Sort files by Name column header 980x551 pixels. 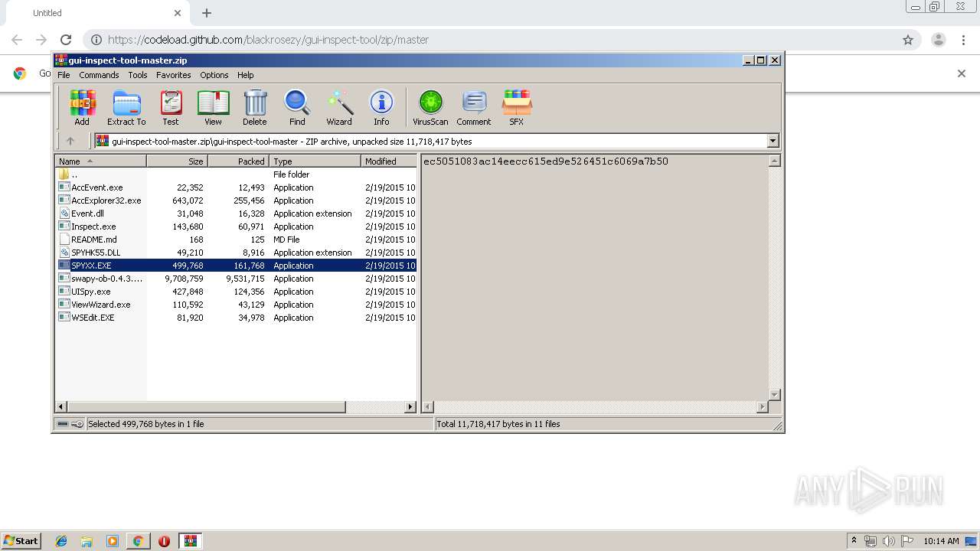(x=100, y=161)
